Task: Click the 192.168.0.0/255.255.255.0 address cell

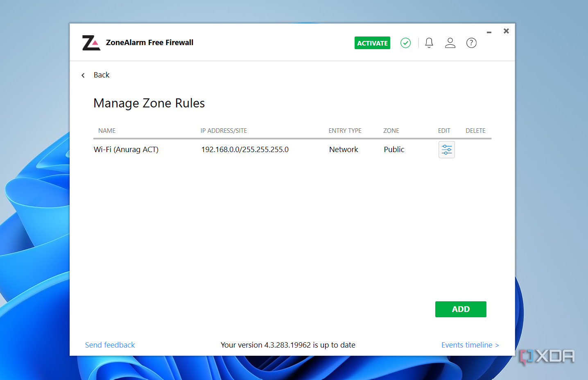Action: click(245, 150)
